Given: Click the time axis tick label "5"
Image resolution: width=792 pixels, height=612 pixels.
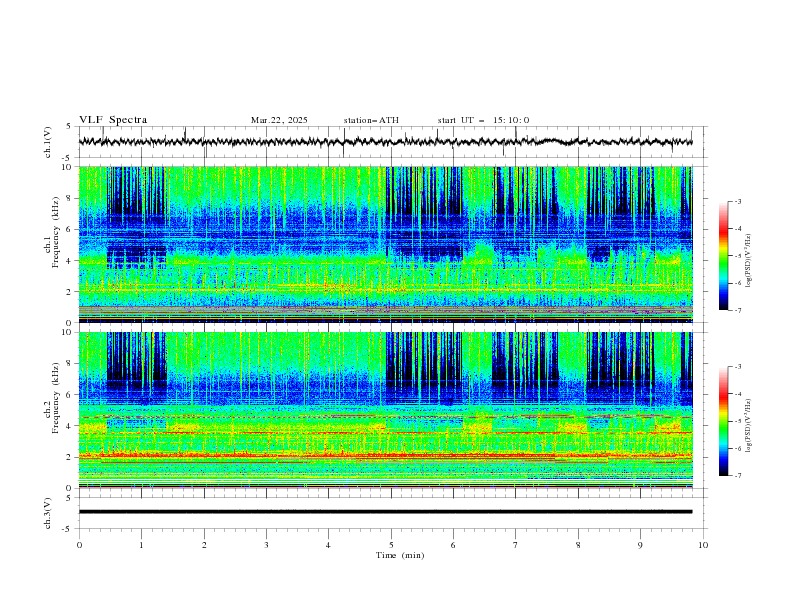Looking at the screenshot, I should point(391,545).
